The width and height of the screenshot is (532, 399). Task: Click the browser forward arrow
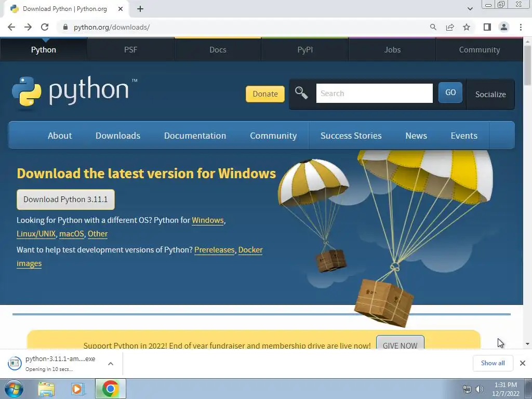pyautogui.click(x=28, y=27)
